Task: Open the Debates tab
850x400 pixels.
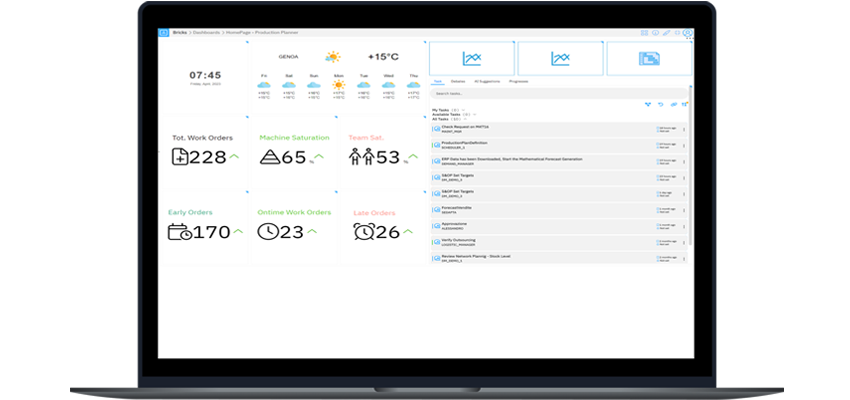Action: coord(458,81)
